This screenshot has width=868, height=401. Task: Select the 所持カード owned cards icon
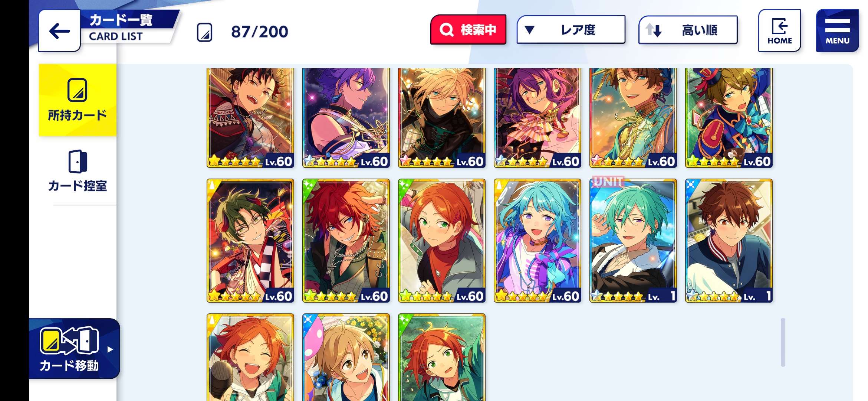(x=77, y=90)
